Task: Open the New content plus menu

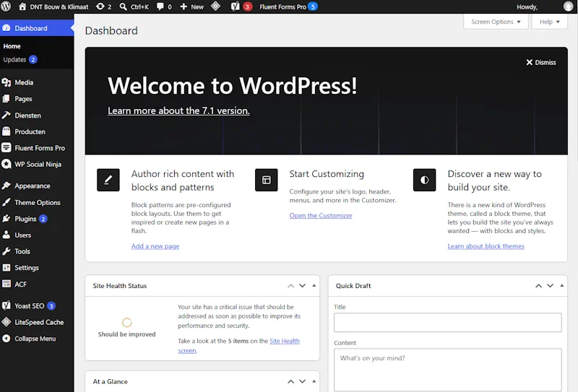Action: 191,6
